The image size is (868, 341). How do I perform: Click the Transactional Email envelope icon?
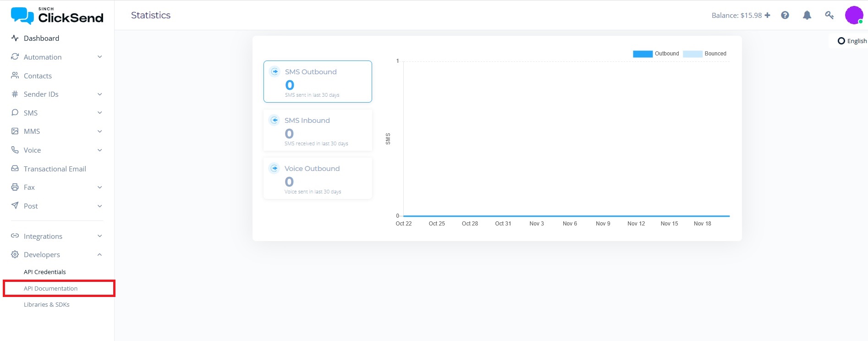click(15, 169)
